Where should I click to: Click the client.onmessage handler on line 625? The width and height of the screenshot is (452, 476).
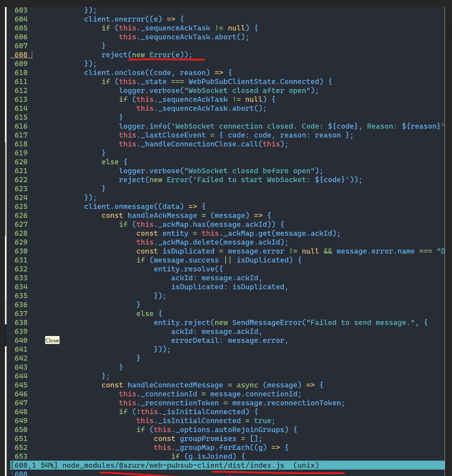(119, 206)
